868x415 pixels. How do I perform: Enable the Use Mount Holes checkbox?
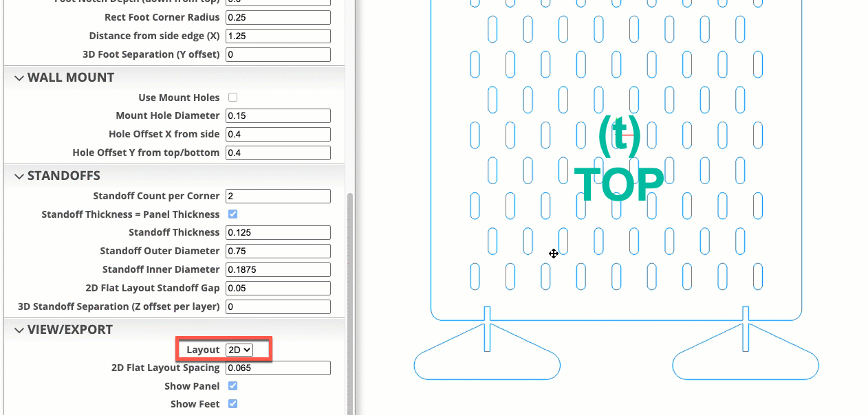coord(232,98)
